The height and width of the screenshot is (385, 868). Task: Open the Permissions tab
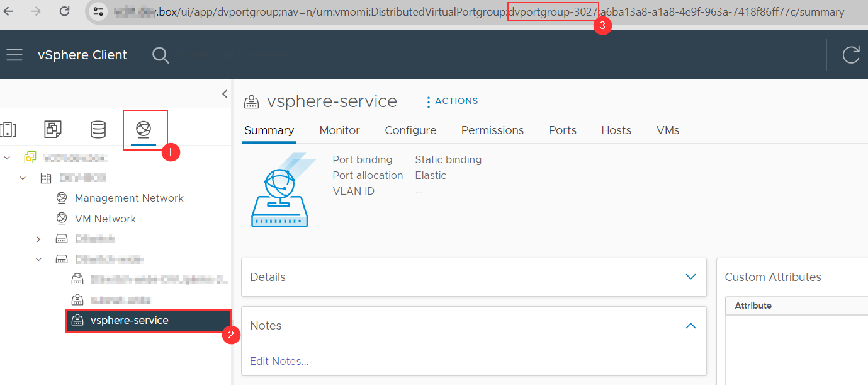(492, 130)
